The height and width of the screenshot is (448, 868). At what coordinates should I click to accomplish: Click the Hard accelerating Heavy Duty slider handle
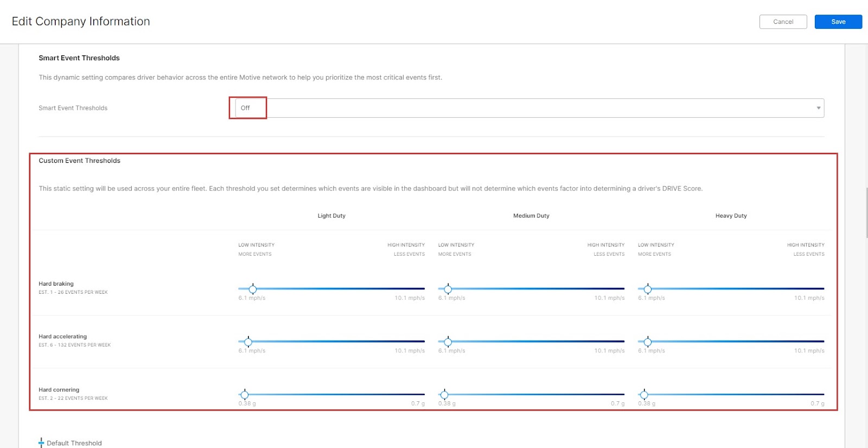coord(647,342)
